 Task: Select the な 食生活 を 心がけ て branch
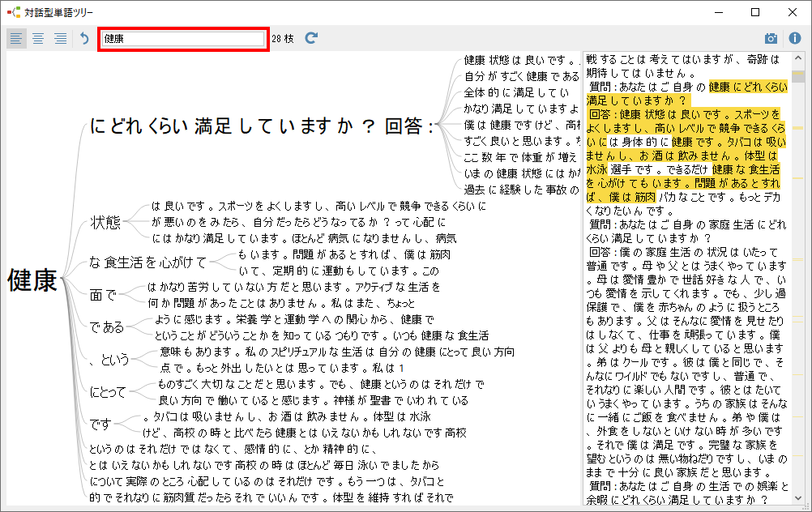coord(147,262)
